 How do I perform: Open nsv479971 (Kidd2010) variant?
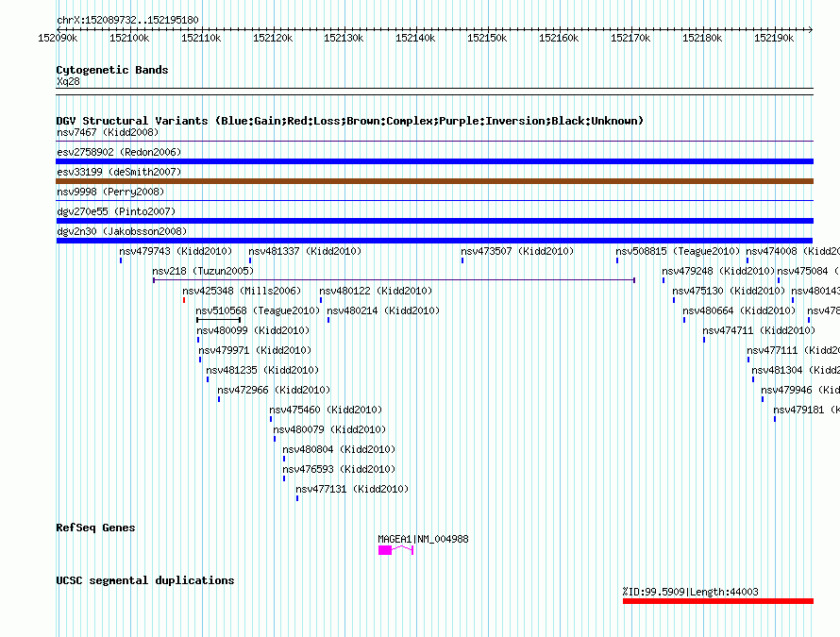[x=200, y=360]
